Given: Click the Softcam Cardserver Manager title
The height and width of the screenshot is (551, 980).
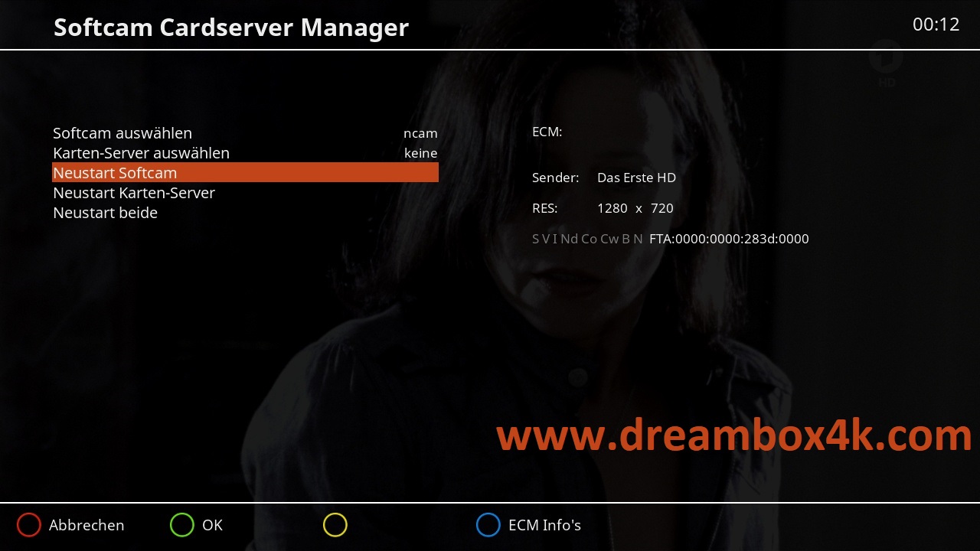Looking at the screenshot, I should 231,28.
